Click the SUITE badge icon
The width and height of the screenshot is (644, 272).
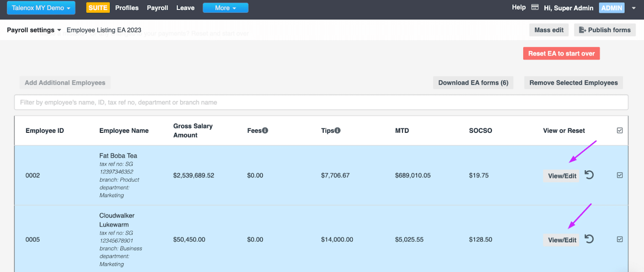98,8
